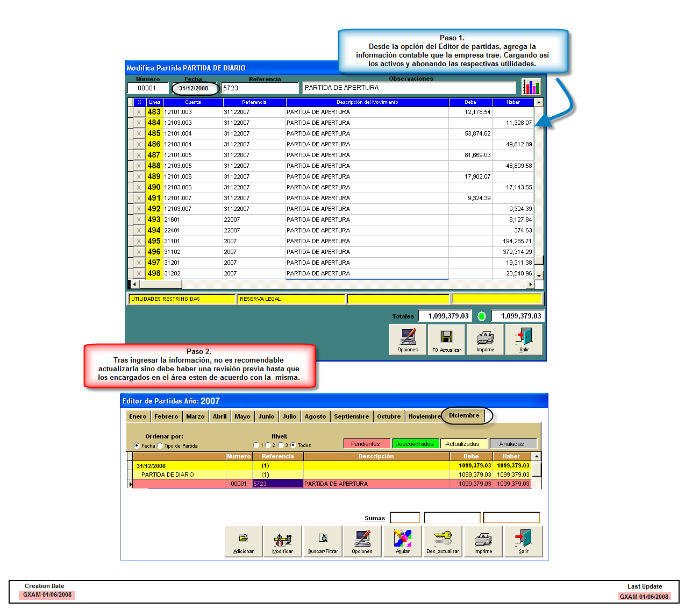Choose Nivel 2 radio button
The image size is (685, 616).
click(268, 445)
